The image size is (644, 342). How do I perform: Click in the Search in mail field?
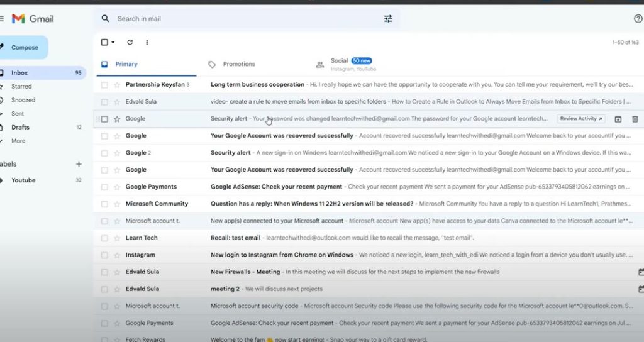[x=247, y=19]
